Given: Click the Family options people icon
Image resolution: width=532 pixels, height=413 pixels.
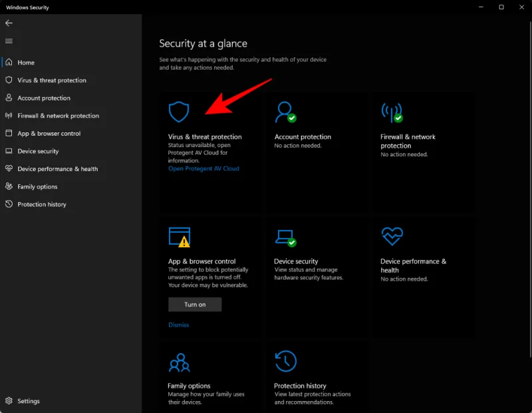Looking at the screenshot, I should click(180, 361).
